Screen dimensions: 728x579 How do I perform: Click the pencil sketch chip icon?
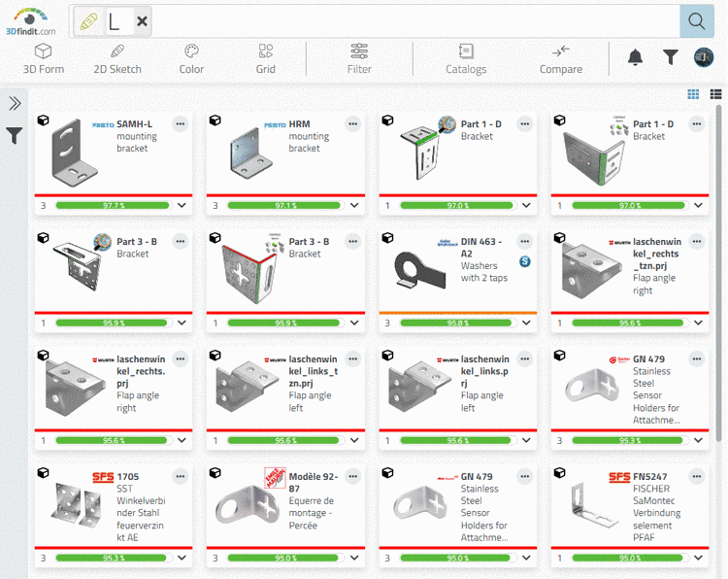point(88,21)
